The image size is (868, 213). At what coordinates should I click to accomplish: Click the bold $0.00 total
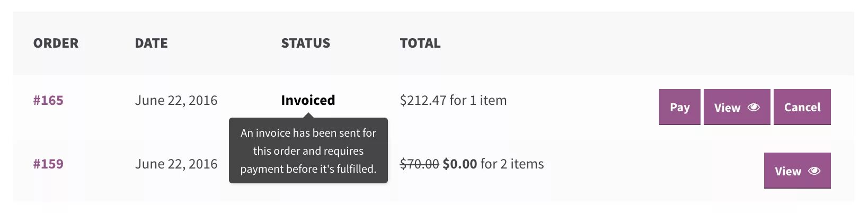coord(459,164)
